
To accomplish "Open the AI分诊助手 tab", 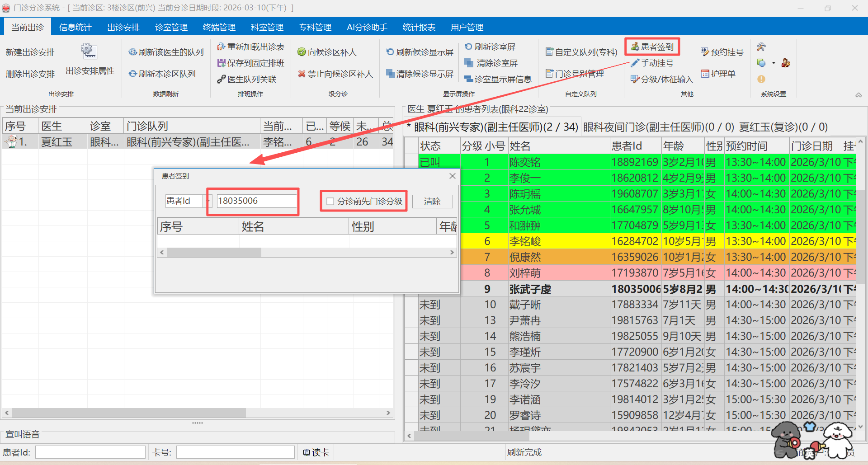I will [x=367, y=27].
